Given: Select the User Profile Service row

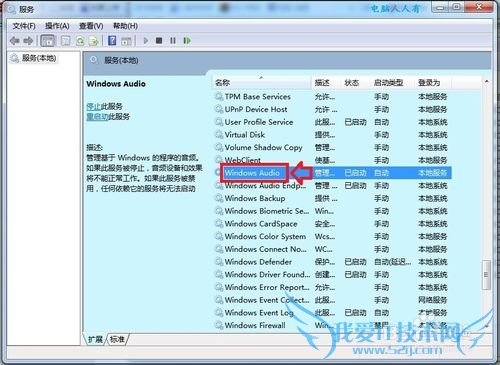Looking at the screenshot, I should [x=332, y=122].
